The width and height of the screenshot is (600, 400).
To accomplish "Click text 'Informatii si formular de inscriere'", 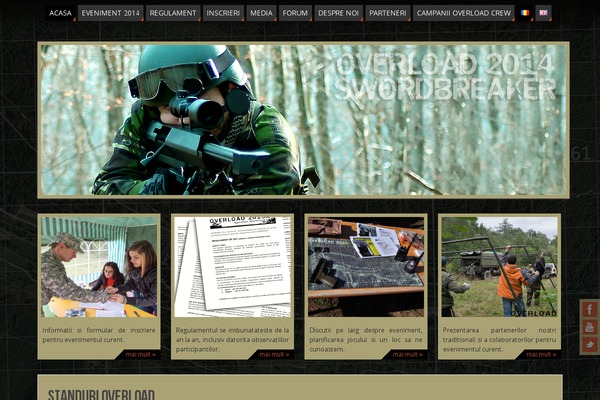I will click(x=99, y=330).
